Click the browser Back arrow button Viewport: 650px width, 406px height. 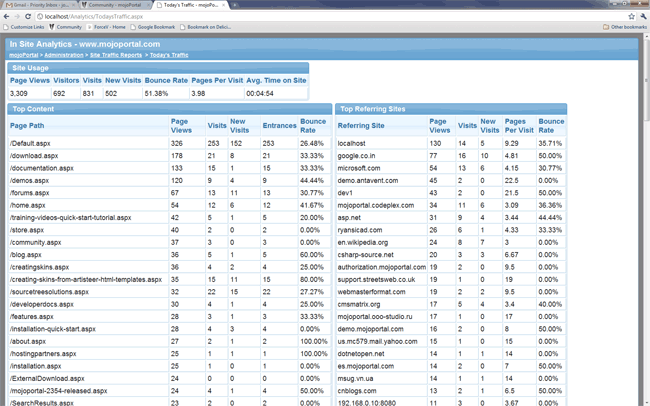click(7, 16)
